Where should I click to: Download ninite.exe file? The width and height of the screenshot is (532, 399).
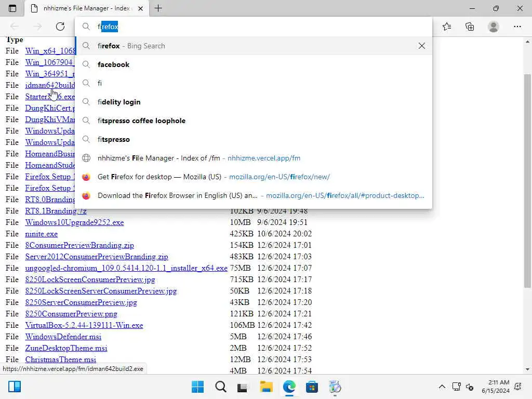[x=42, y=234]
